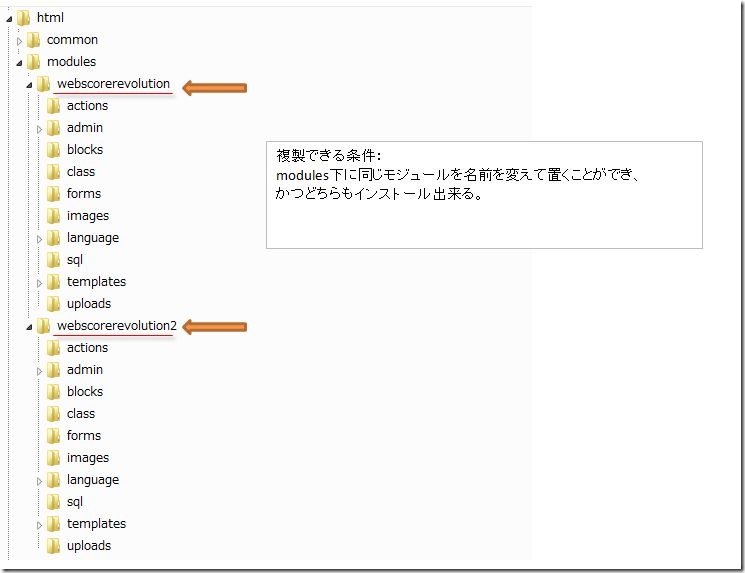
Task: Collapse the modules folder node
Action: pyautogui.click(x=19, y=63)
